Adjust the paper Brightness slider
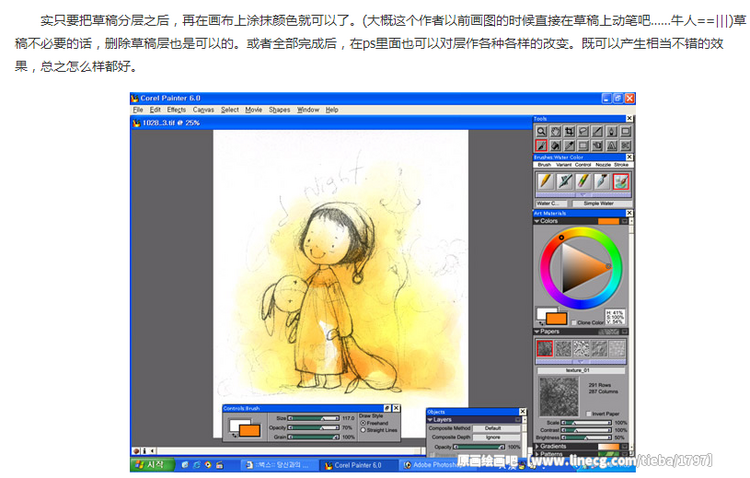The width and height of the screenshot is (750, 478). pyautogui.click(x=586, y=437)
